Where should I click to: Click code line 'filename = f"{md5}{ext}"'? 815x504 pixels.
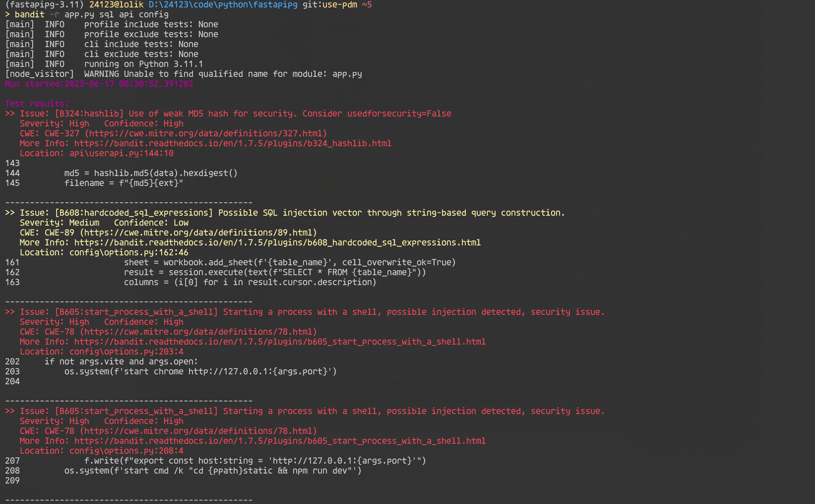tap(124, 183)
